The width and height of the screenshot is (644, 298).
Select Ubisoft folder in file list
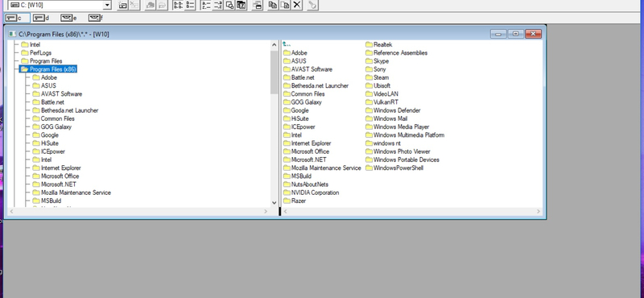click(x=382, y=85)
